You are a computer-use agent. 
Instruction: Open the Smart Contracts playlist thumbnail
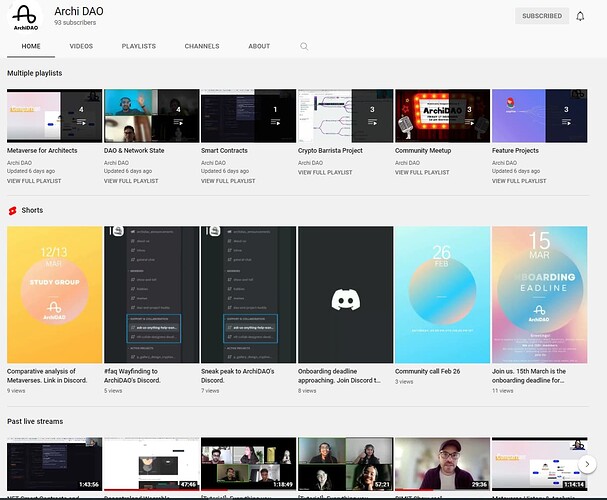(249, 116)
